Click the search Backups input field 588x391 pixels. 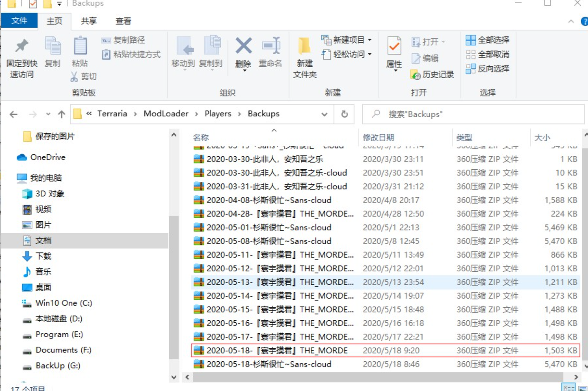[473, 114]
